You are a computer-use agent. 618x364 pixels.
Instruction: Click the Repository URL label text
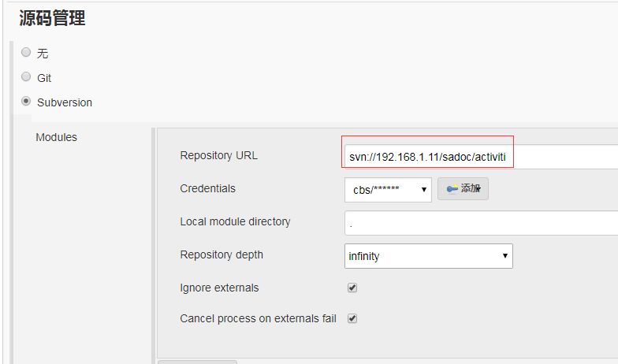point(219,156)
